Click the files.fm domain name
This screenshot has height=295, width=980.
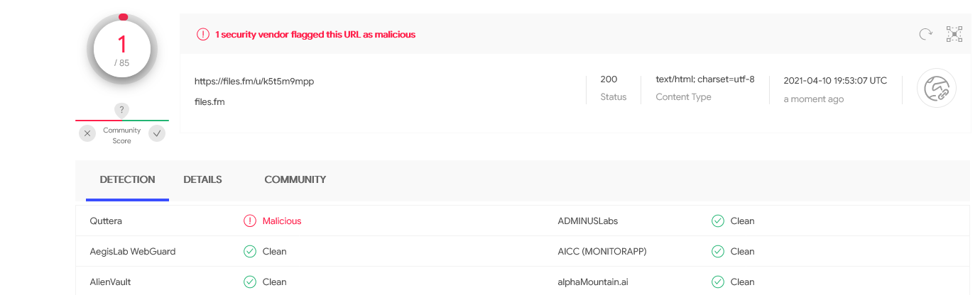tap(209, 101)
